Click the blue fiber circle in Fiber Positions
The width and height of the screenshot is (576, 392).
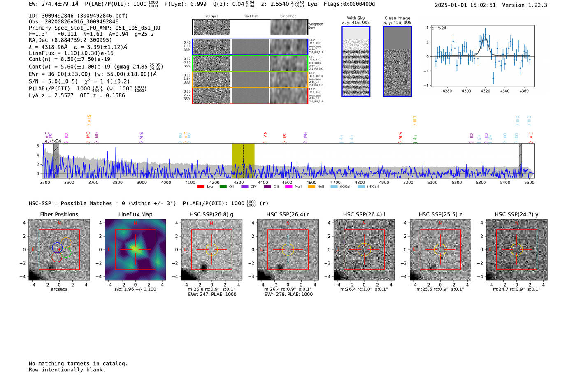(57, 247)
